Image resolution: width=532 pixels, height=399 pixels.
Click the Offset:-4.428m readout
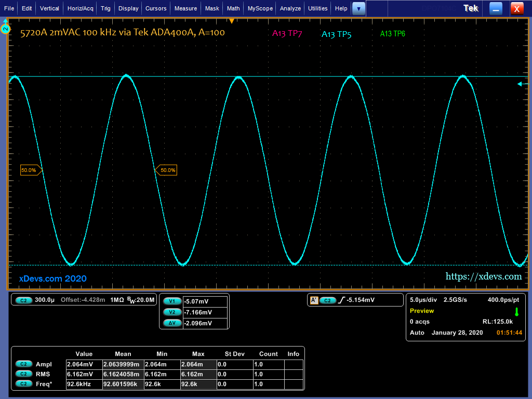[83, 300]
